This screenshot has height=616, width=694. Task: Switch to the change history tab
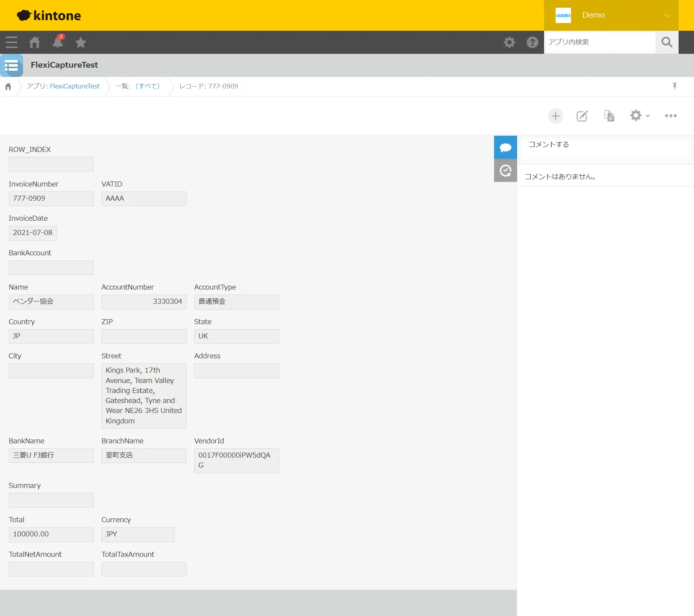click(x=506, y=170)
